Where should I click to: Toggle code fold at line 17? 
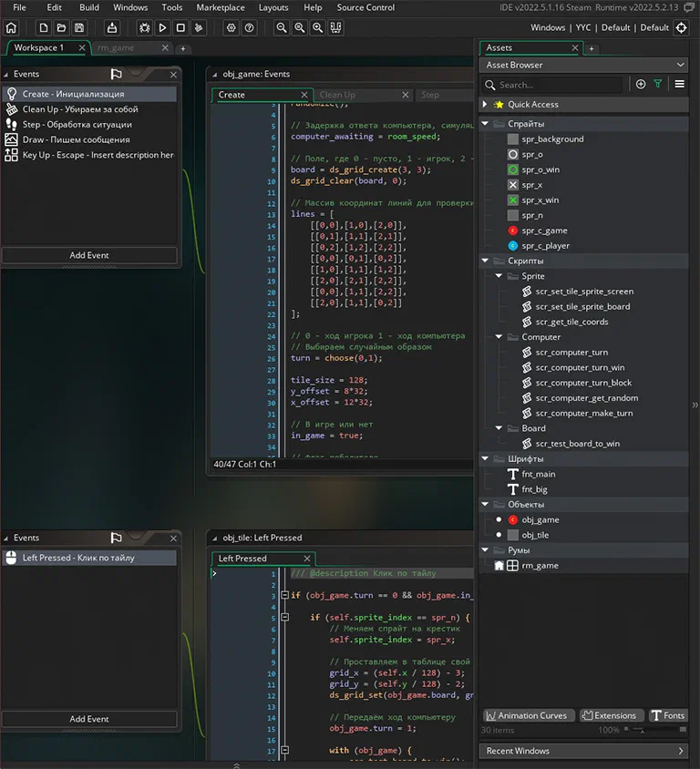284,750
